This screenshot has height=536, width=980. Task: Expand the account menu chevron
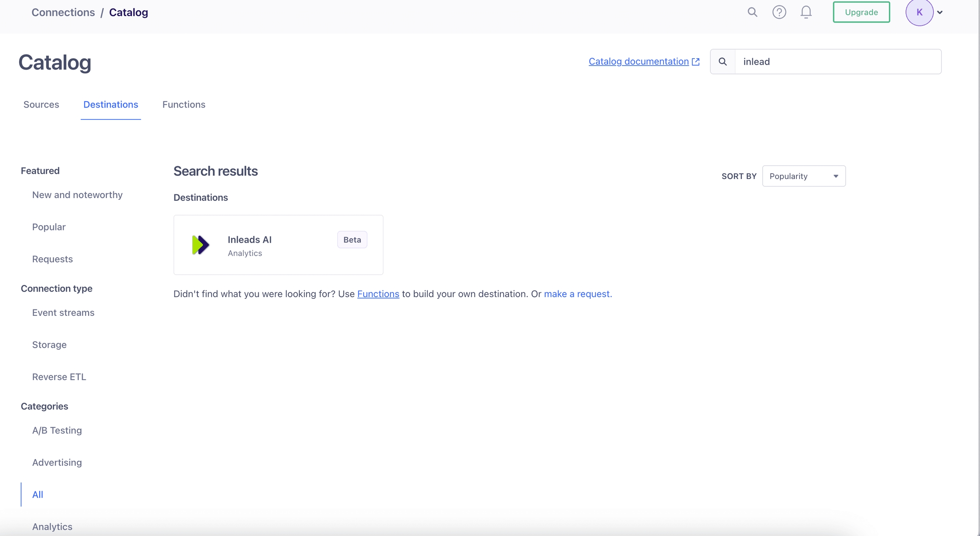940,12
